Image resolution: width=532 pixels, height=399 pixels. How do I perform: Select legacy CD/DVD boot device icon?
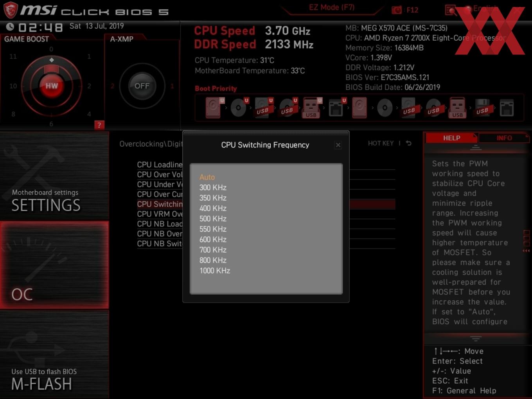pyautogui.click(x=385, y=108)
